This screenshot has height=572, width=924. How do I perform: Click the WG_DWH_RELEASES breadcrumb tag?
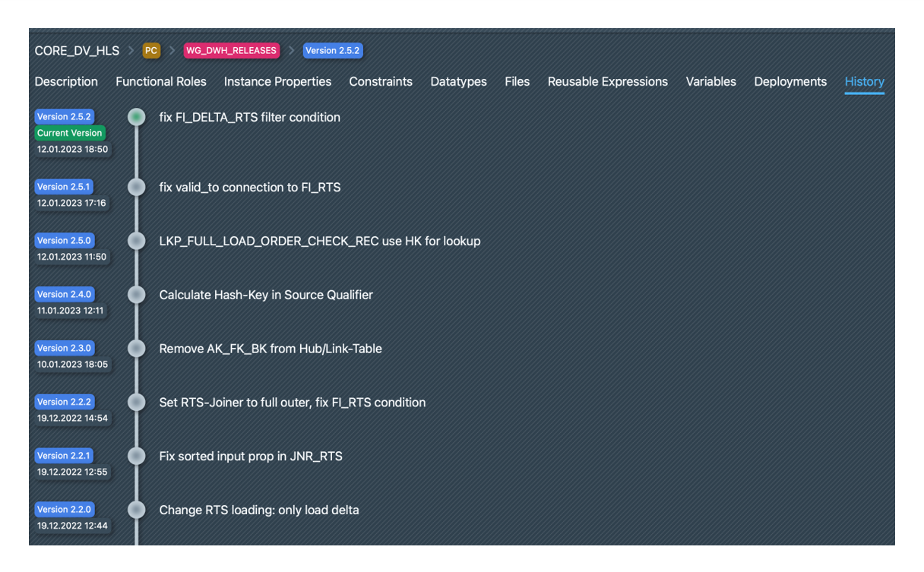pyautogui.click(x=231, y=51)
